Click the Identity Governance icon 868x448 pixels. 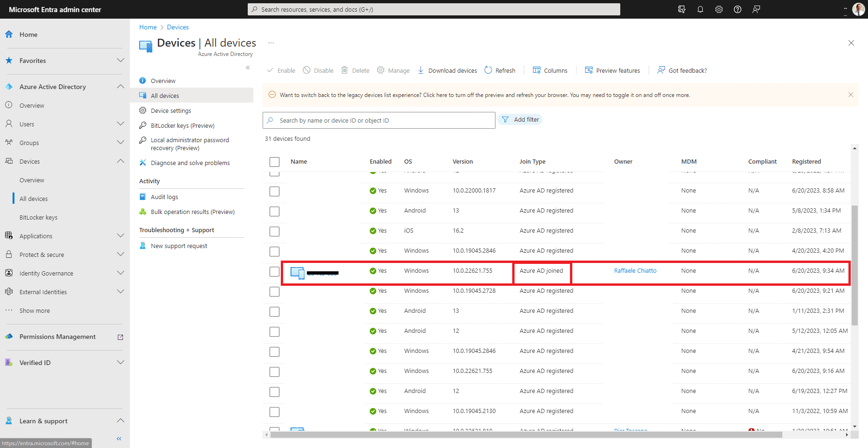point(9,273)
